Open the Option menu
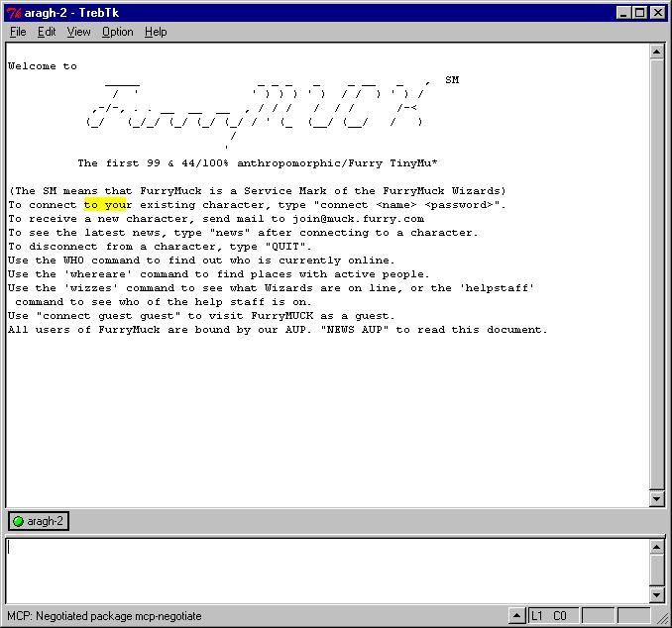Screen dimensions: 672x628 [x=117, y=32]
